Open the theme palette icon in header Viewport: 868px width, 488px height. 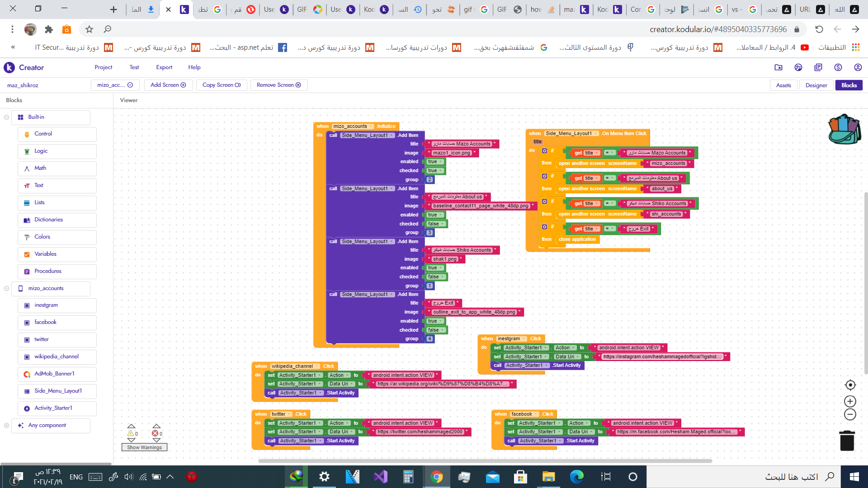[798, 67]
